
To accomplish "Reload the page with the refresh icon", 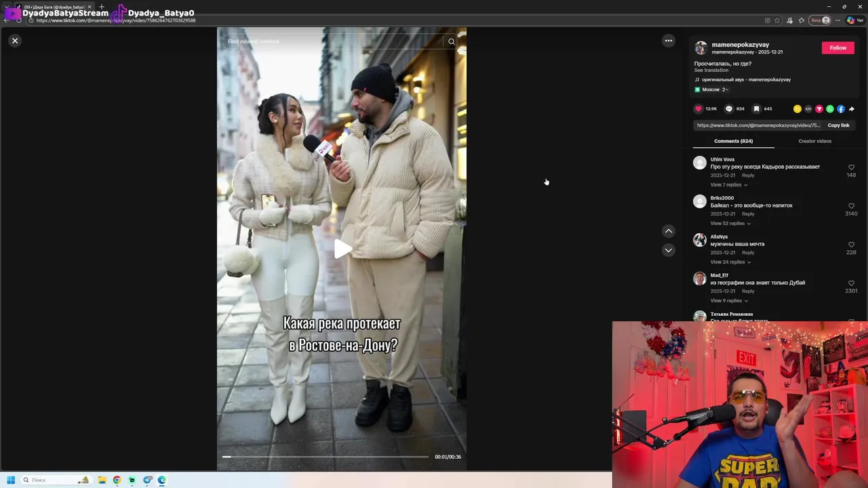I will 19,20.
